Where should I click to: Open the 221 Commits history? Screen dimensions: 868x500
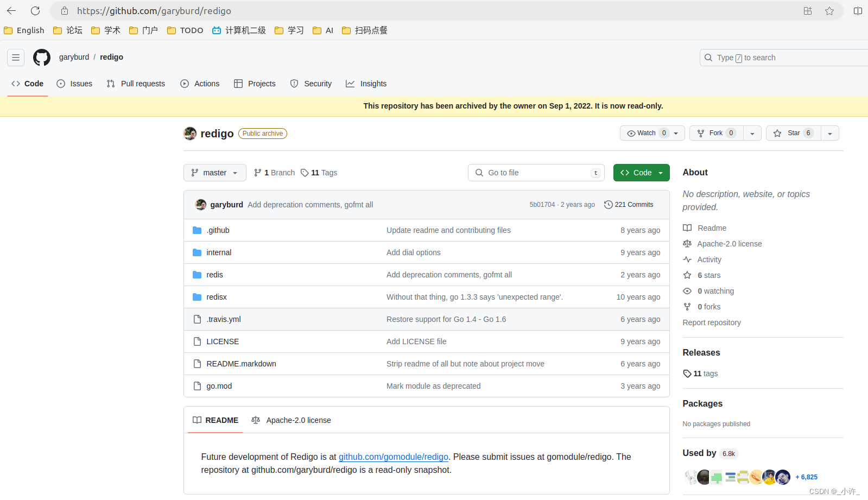click(629, 205)
